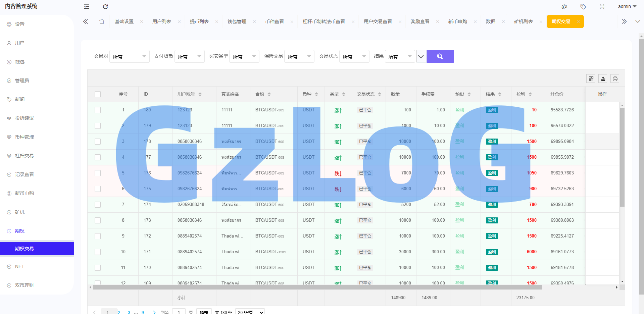Click the sidebar collapse menu icon
The height and width of the screenshot is (314, 644).
pos(87,7)
